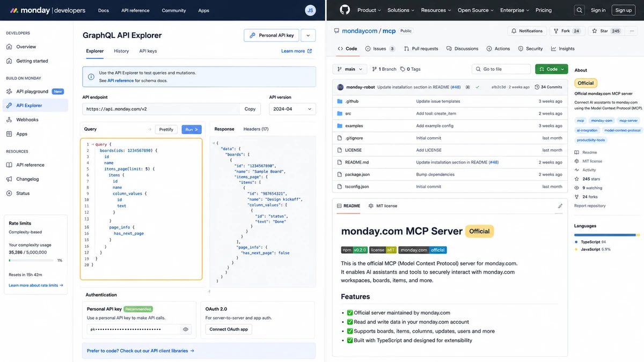Click the Overview home icon in sidebar
The width and height of the screenshot is (644, 362).
coord(9,47)
